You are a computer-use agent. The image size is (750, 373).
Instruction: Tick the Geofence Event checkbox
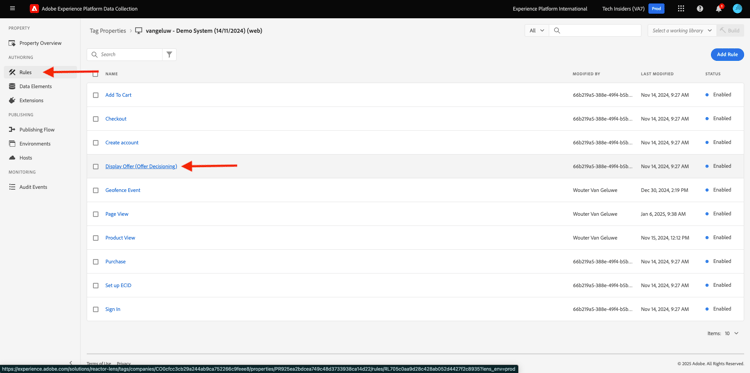96,190
